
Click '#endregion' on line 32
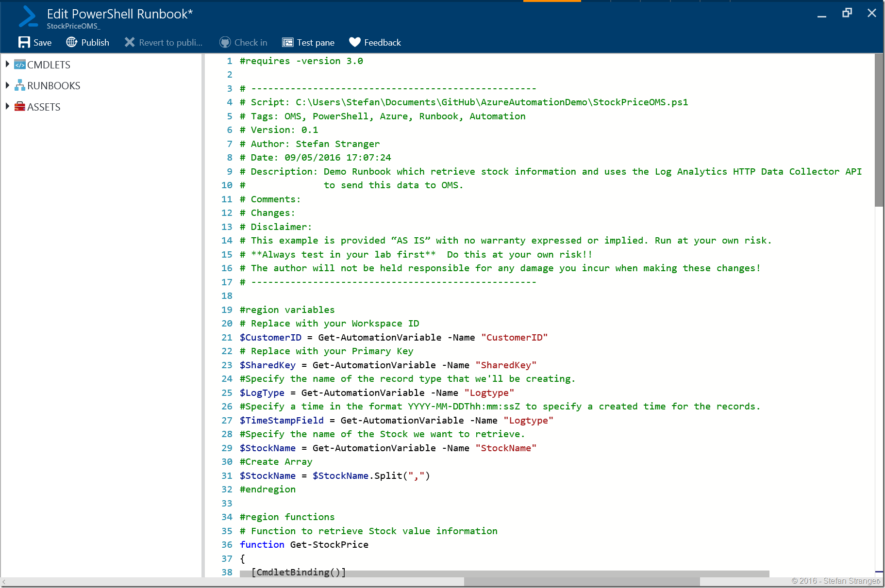click(x=267, y=490)
